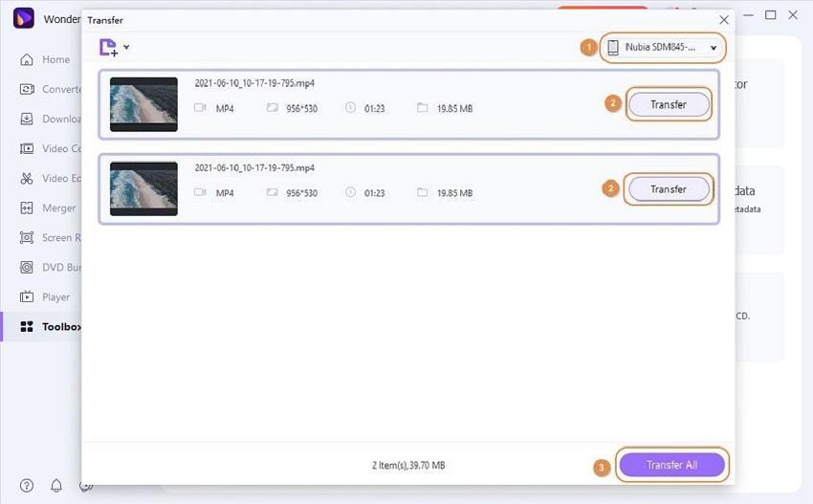Select the second video thumbnail
The image size is (813, 504).
143,188
